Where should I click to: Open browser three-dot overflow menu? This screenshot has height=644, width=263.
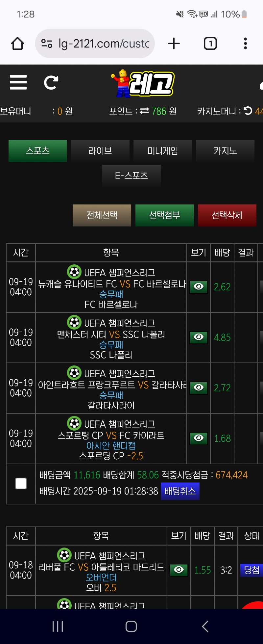[x=245, y=43]
